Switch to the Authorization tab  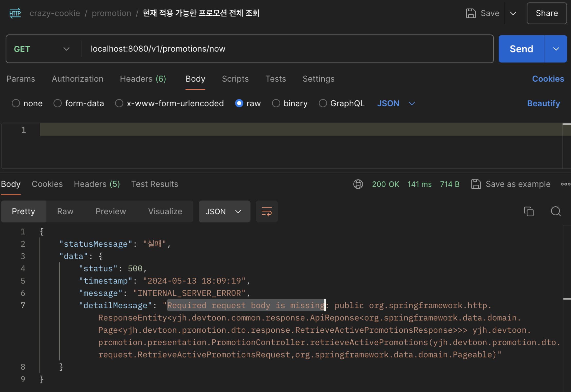click(77, 79)
